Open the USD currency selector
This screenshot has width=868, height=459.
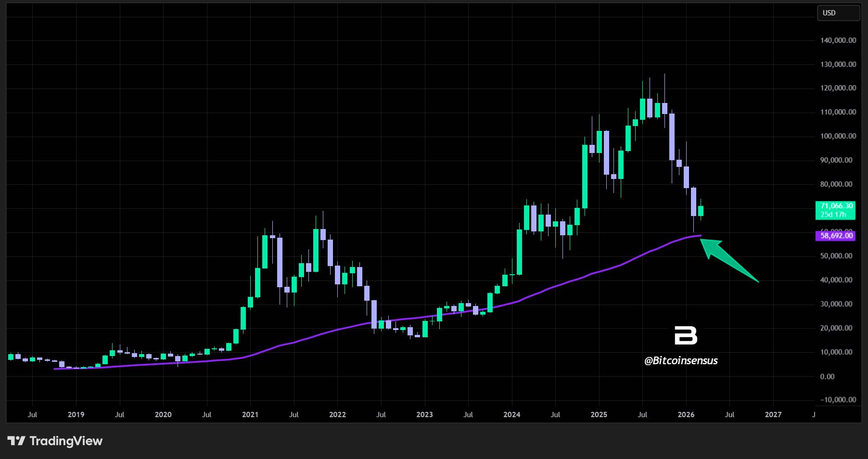[838, 13]
